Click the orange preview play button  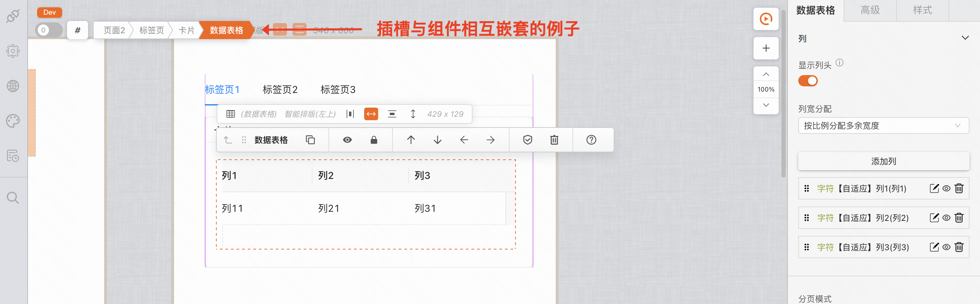766,19
